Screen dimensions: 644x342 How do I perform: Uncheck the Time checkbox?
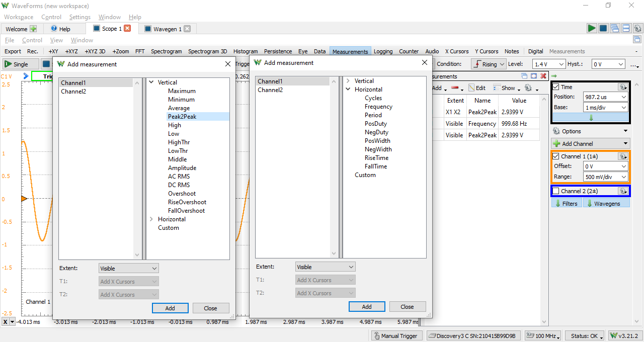pyautogui.click(x=556, y=87)
